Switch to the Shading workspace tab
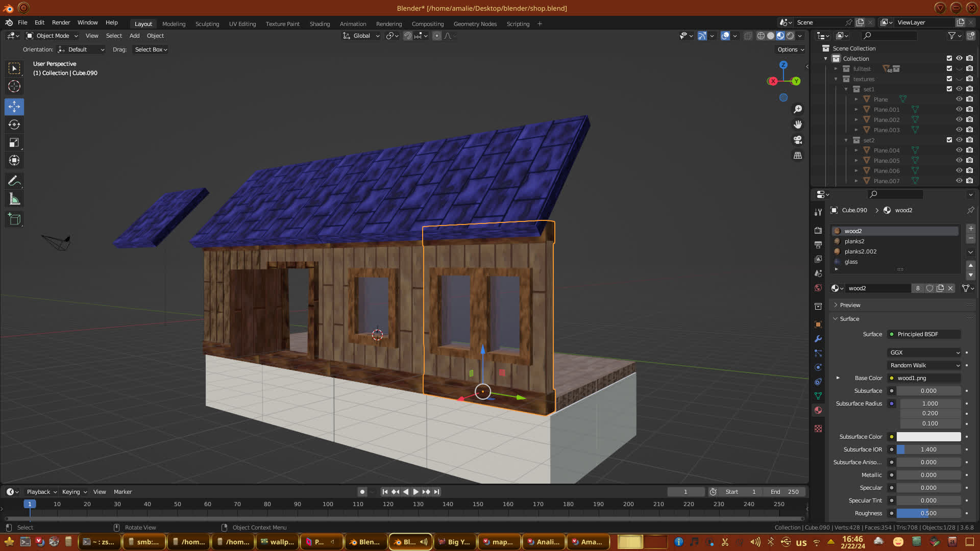 tap(320, 24)
